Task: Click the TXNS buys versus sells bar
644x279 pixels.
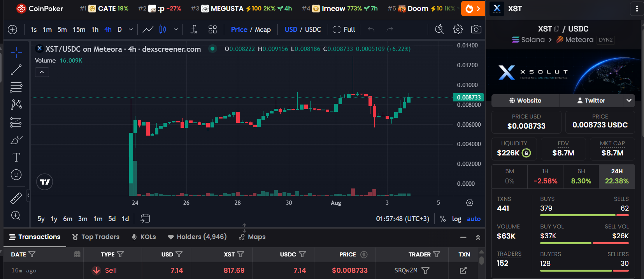Action: coord(584,215)
